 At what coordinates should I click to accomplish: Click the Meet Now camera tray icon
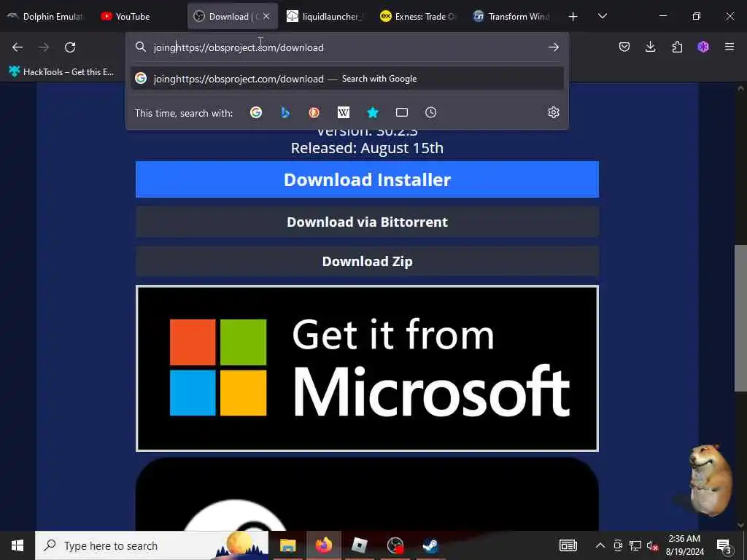[618, 545]
